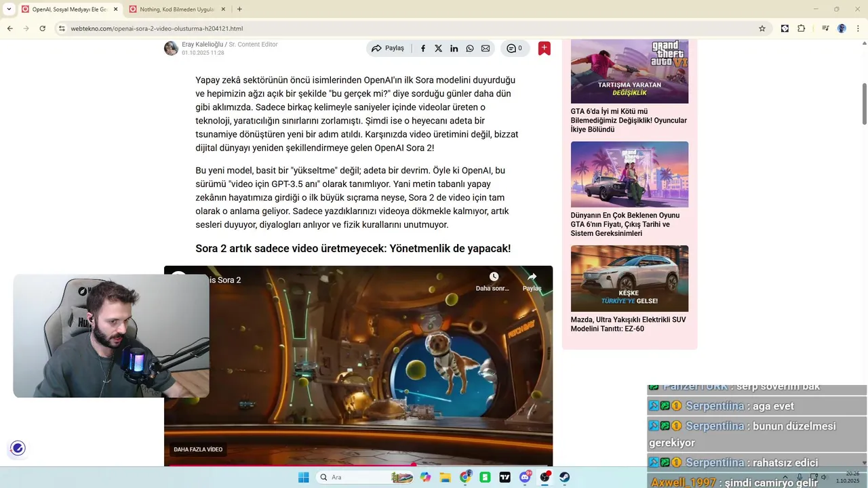The width and height of the screenshot is (868, 488).
Task: Close the Nothing, Kod Bilmeden tab
Action: [222, 9]
